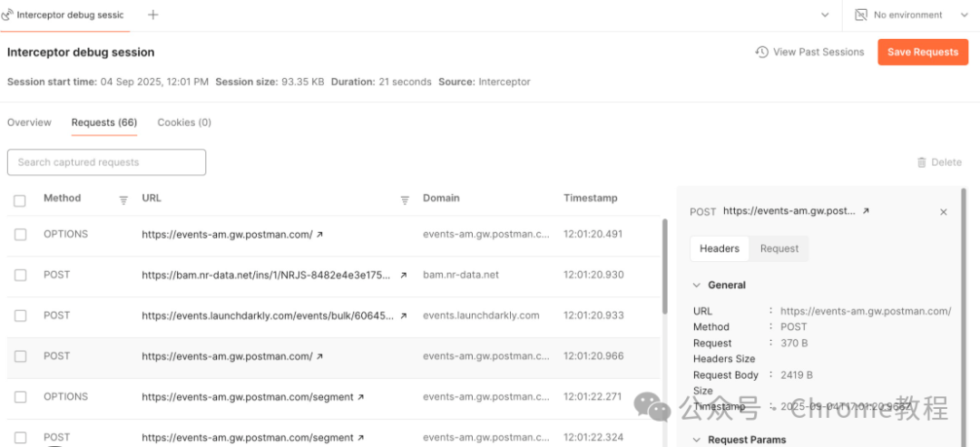Switch to the Requests (66) tab
The width and height of the screenshot is (980, 447).
click(103, 122)
